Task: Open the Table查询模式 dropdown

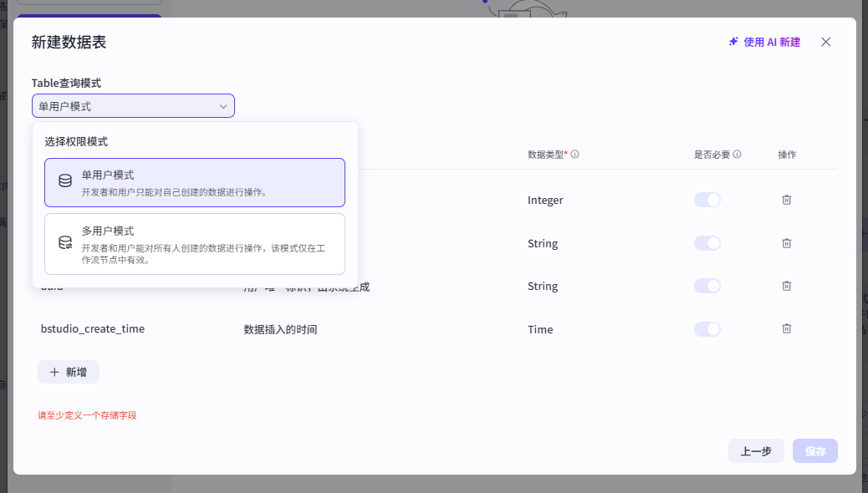Action: coord(133,106)
